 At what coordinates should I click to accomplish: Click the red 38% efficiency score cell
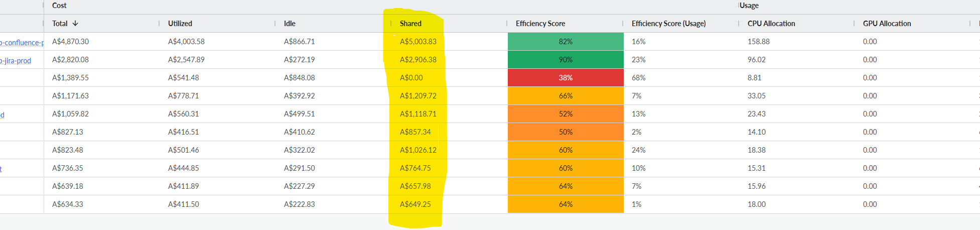[x=566, y=78]
